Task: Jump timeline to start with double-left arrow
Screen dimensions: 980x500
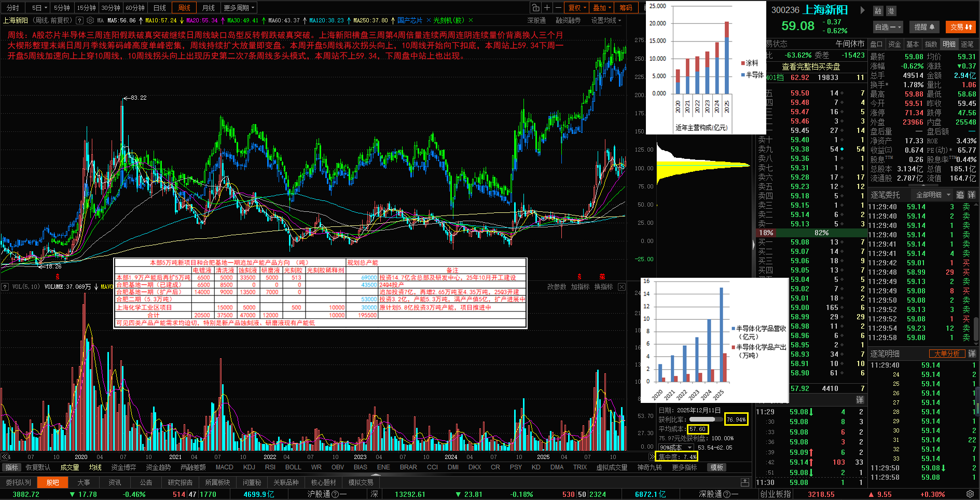Action: click(5, 457)
